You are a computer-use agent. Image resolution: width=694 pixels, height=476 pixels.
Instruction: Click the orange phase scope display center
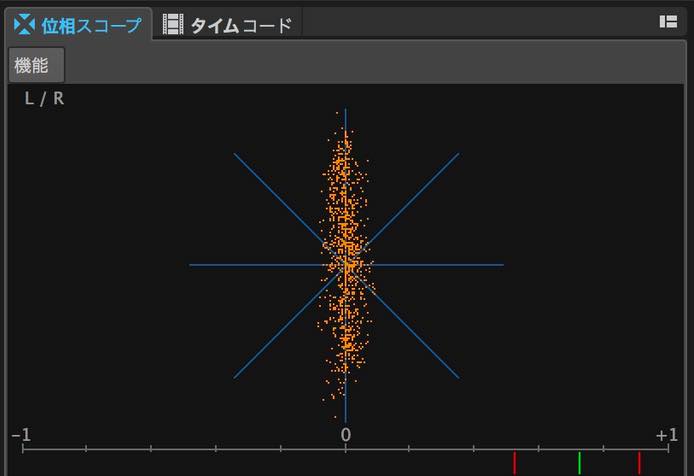click(x=346, y=265)
